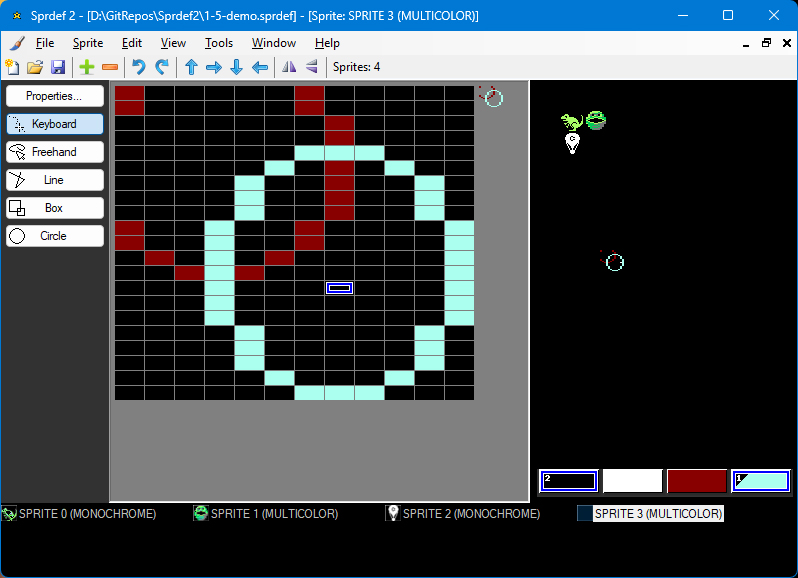The image size is (798, 578).
Task: Open the Properties dialog
Action: (55, 96)
